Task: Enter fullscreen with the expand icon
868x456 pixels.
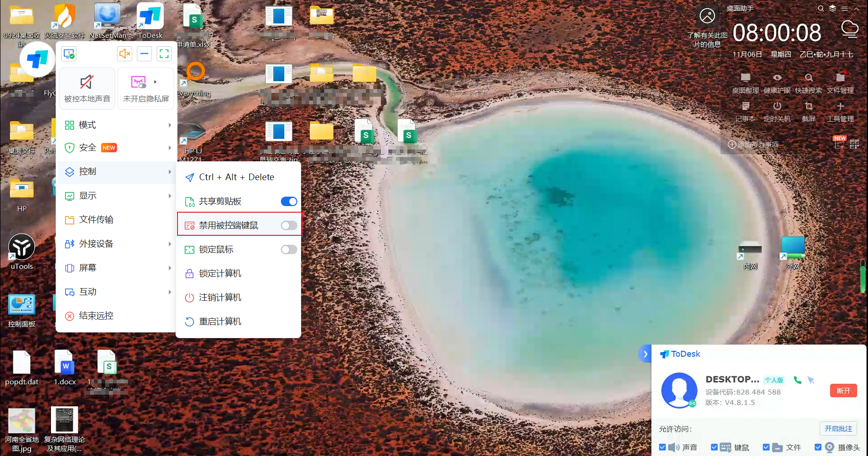Action: point(164,54)
